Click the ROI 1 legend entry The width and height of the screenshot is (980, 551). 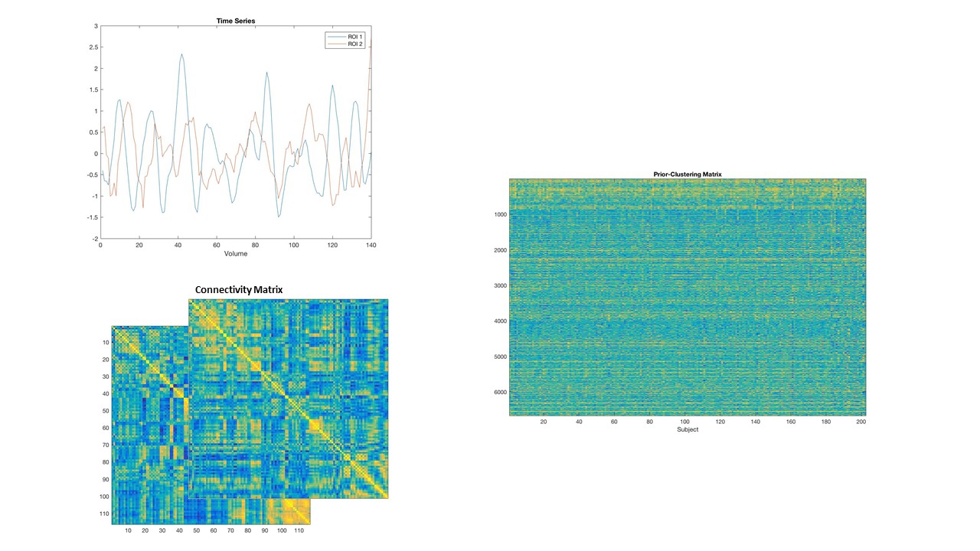click(x=355, y=36)
